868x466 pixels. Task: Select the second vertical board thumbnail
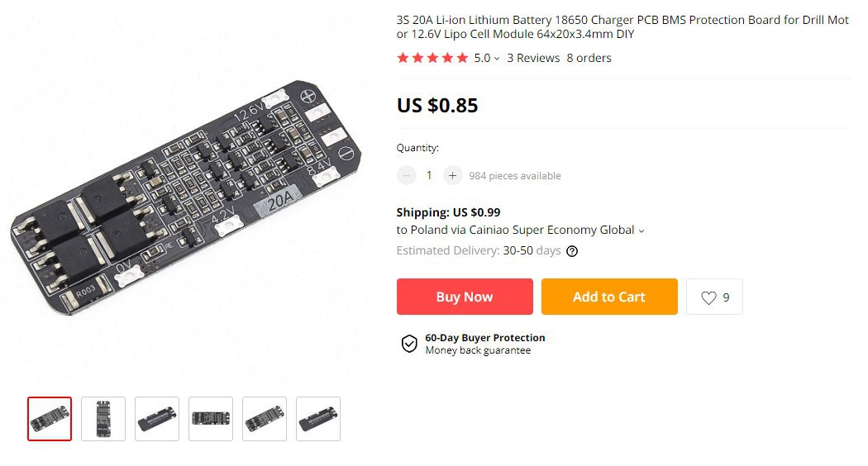pyautogui.click(x=103, y=419)
